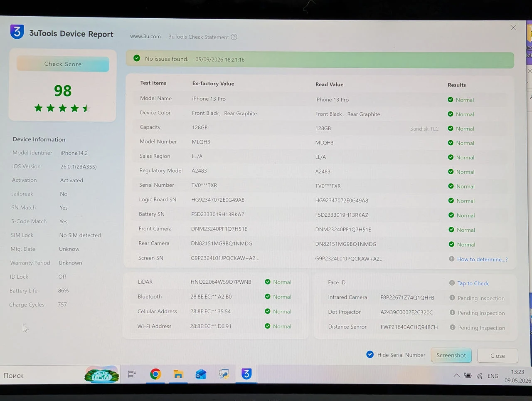Image resolution: width=532 pixels, height=401 pixels.
Task: Click the Close button at bottom right
Action: (498, 356)
